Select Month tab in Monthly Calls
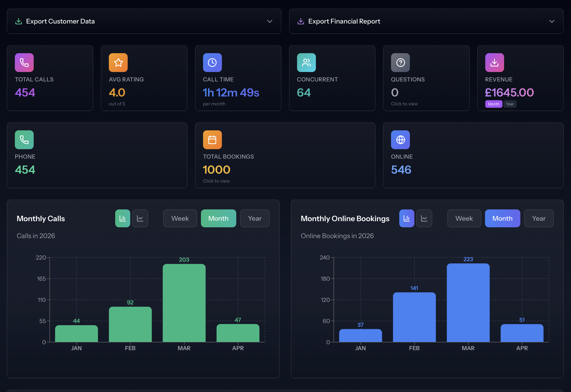The image size is (571, 392). (218, 218)
